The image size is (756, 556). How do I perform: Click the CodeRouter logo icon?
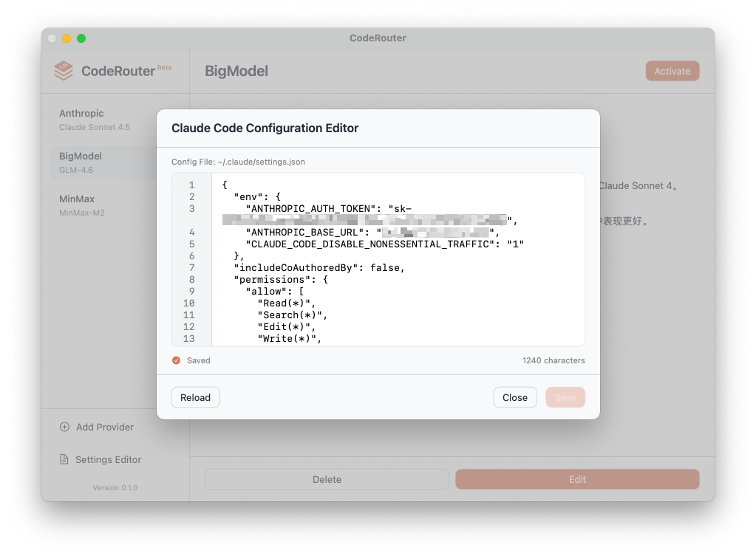pos(64,70)
